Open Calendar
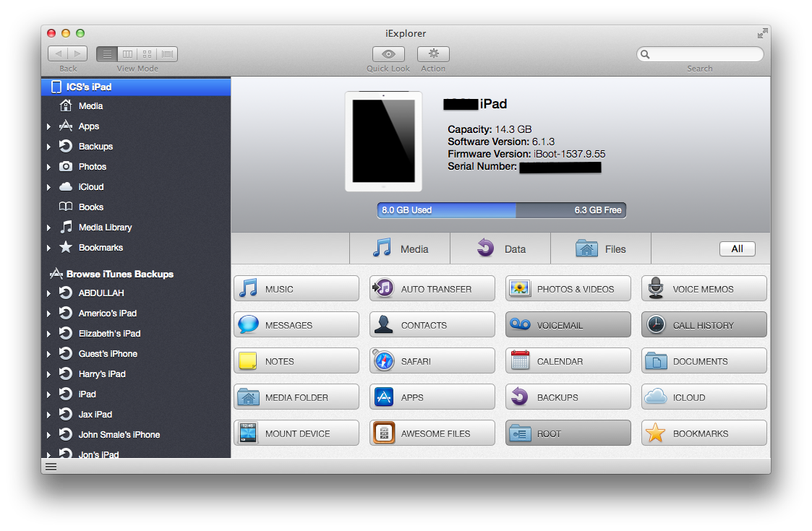This screenshot has height=531, width=812. click(x=568, y=361)
